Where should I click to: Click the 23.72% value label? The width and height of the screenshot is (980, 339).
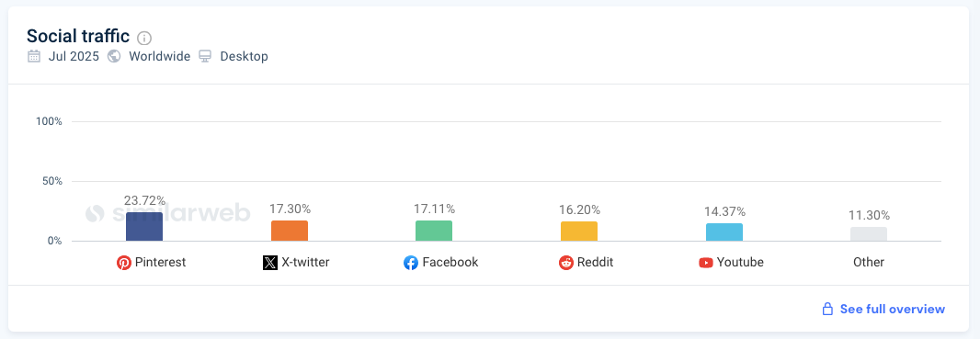click(144, 200)
